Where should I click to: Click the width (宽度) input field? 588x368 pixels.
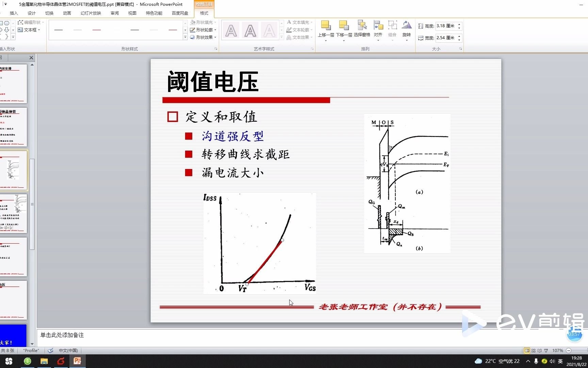pos(446,38)
